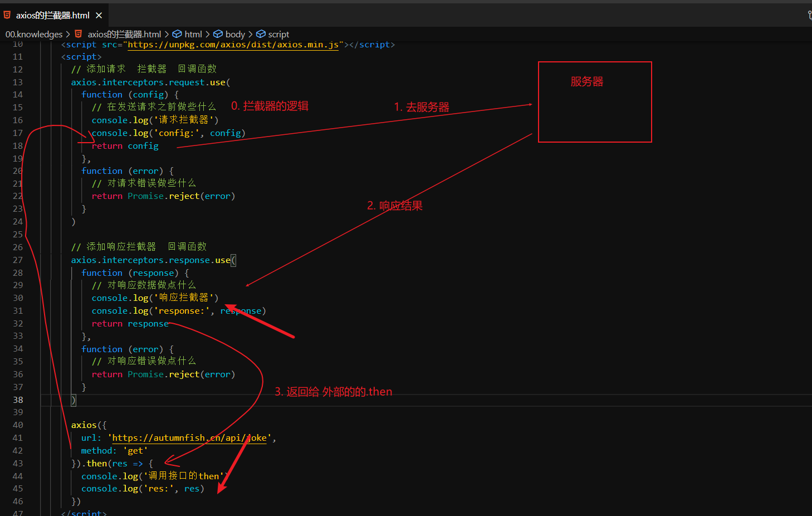Switch to the axios的拦截器.html editor tab
The width and height of the screenshot is (812, 516).
coord(53,15)
